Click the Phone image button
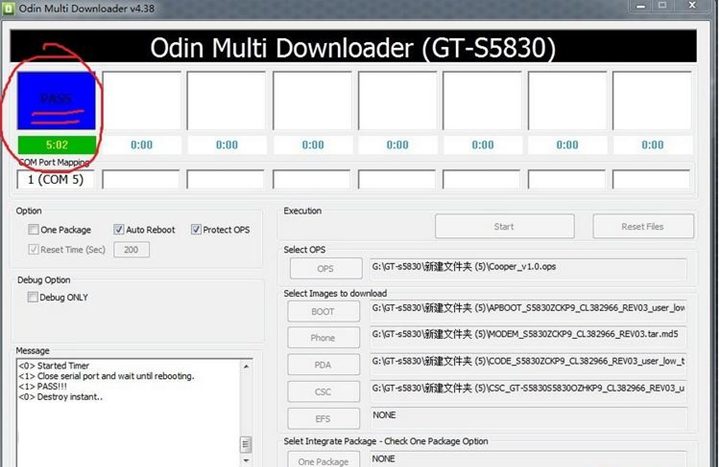Image resolution: width=719 pixels, height=467 pixels. 323,338
